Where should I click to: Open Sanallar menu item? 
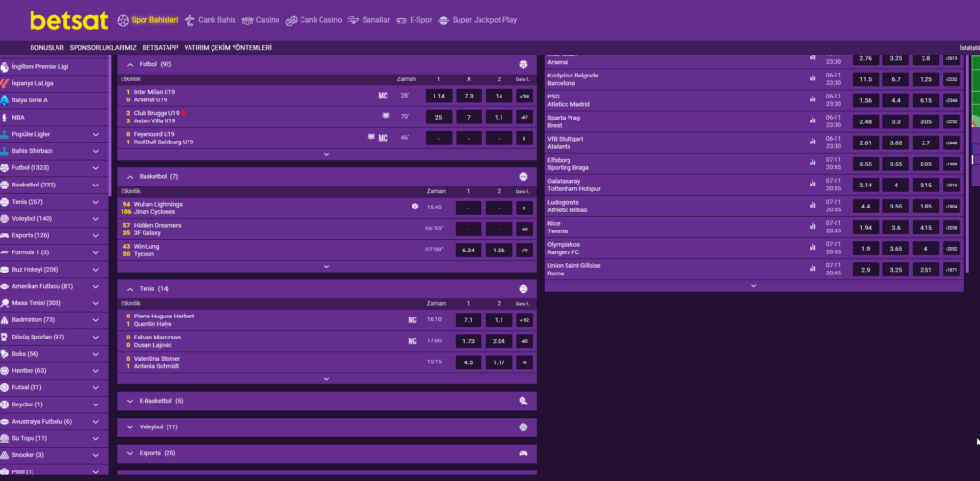tap(368, 20)
